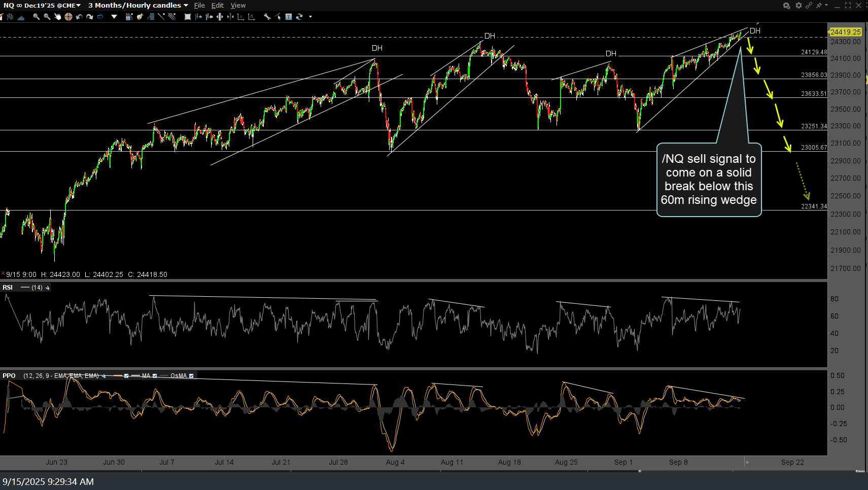Expand the toolbar white triangle dropdown

pyautogui.click(x=114, y=17)
